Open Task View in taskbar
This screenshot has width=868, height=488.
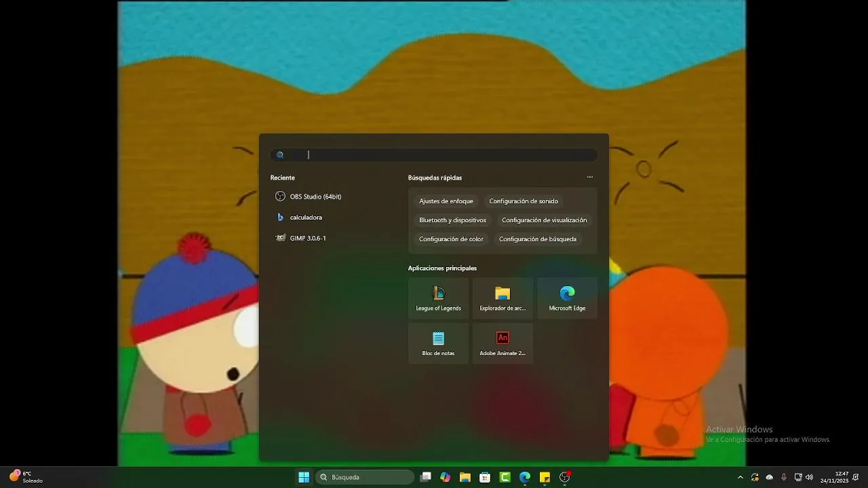425,477
